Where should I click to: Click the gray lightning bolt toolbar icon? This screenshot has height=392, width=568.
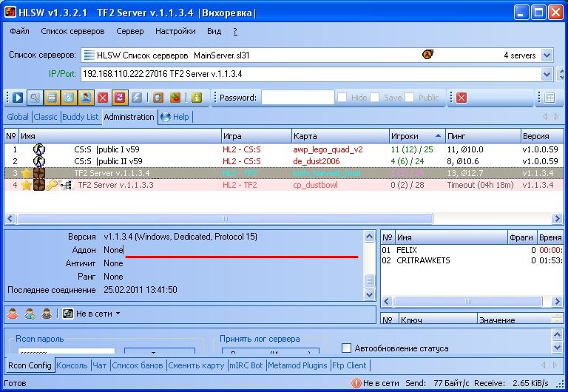click(137, 98)
